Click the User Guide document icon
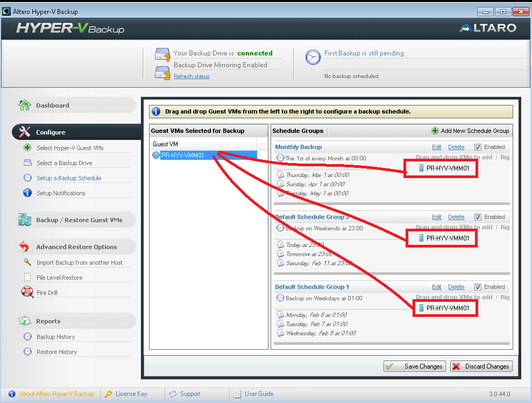This screenshot has height=403, width=532. click(237, 394)
